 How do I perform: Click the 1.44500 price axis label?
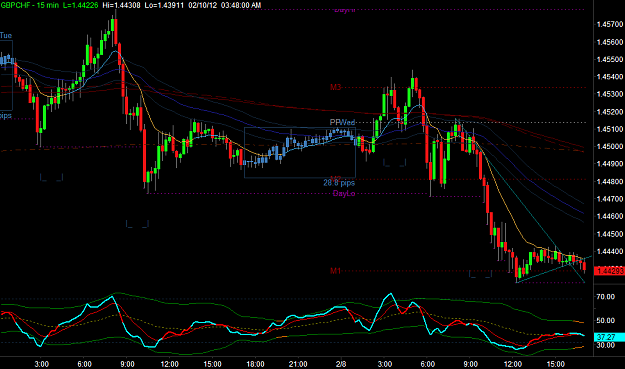(x=609, y=234)
